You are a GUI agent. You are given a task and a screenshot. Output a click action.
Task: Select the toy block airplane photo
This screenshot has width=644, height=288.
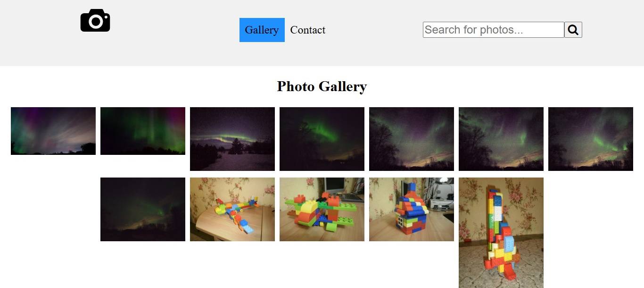point(232,209)
